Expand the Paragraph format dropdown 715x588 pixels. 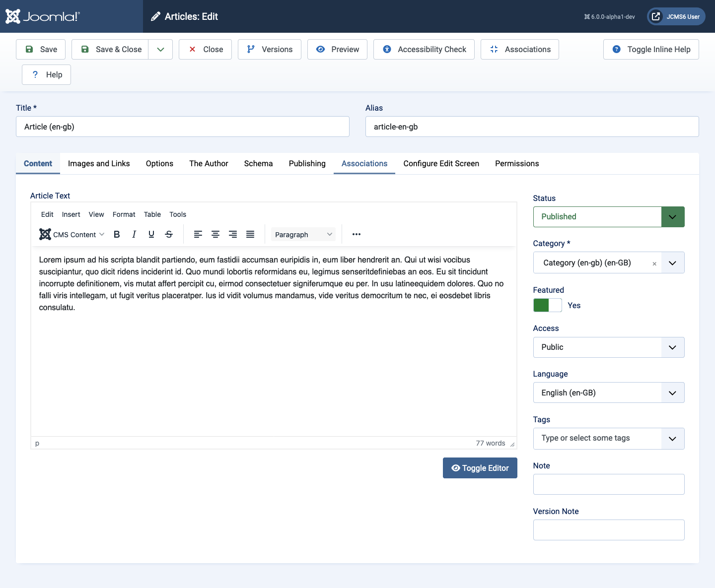pos(303,234)
